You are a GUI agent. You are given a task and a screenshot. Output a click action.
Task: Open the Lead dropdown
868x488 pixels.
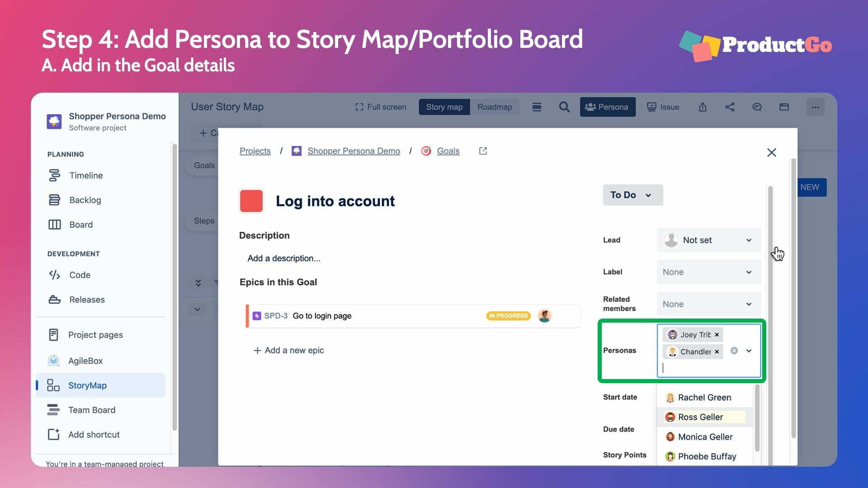pos(708,240)
